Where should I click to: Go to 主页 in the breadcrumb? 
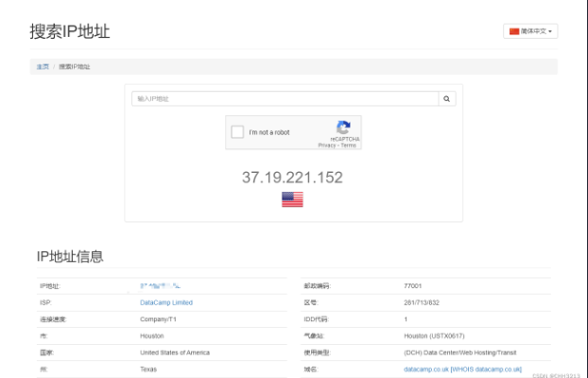43,67
